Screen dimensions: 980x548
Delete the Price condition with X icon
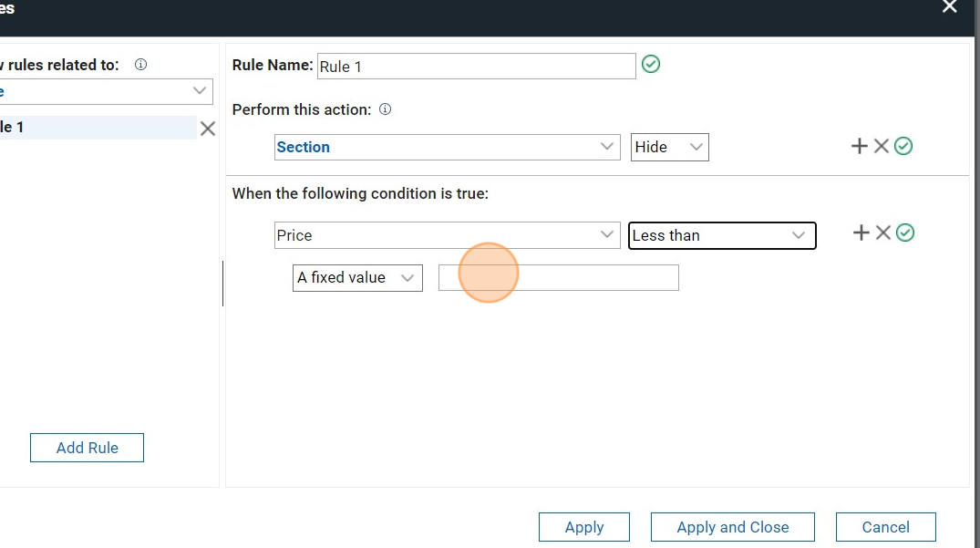(883, 233)
